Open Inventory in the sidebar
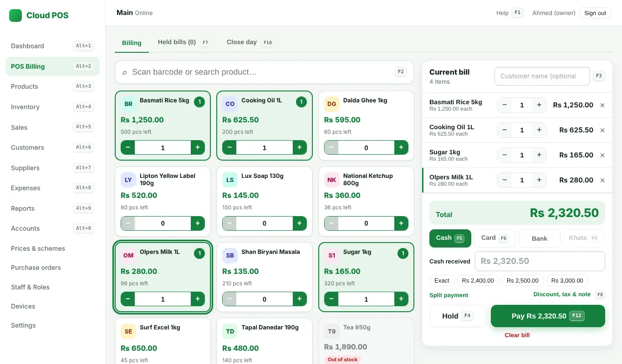Image resolution: width=622 pixels, height=364 pixels. [52, 107]
